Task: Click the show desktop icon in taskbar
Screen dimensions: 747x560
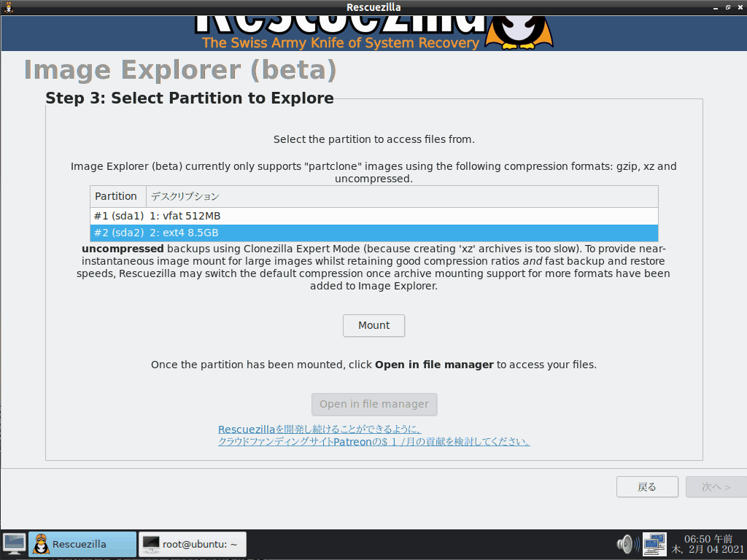Action: tap(15, 544)
